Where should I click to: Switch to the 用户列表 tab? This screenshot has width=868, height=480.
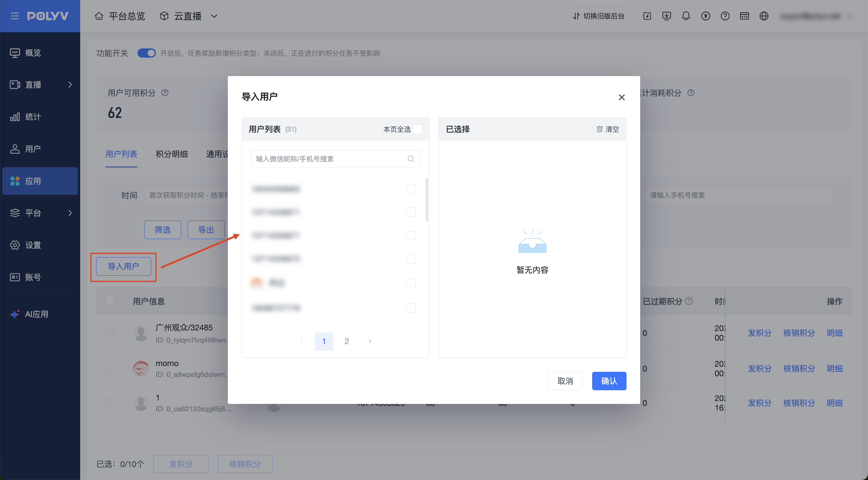[x=121, y=154]
